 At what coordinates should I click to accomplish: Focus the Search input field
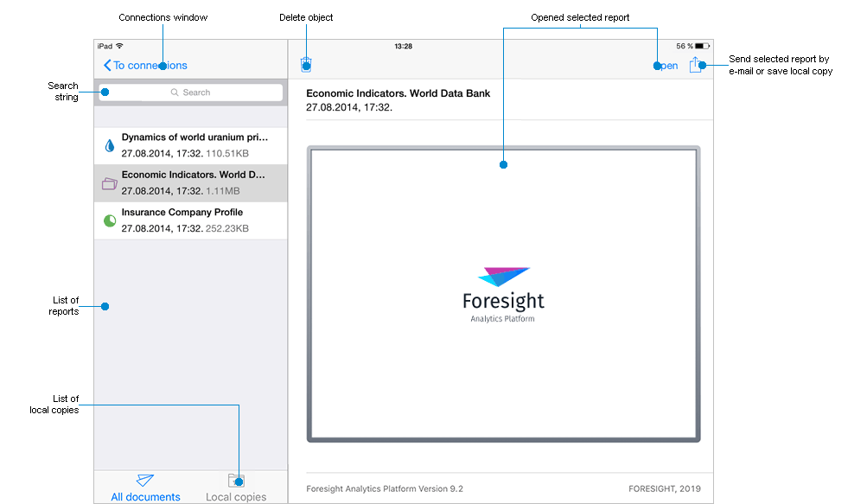pyautogui.click(x=191, y=93)
